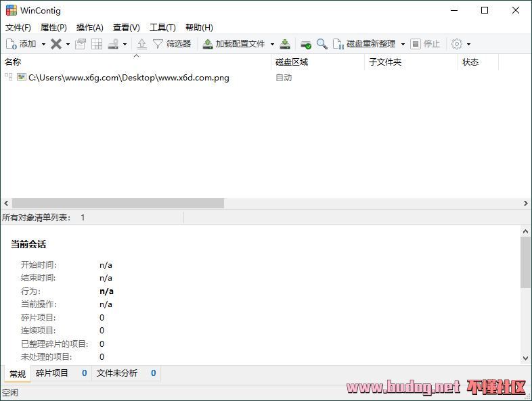
Task: Click the horizontal scrollbar in file list
Action: pyautogui.click(x=118, y=203)
